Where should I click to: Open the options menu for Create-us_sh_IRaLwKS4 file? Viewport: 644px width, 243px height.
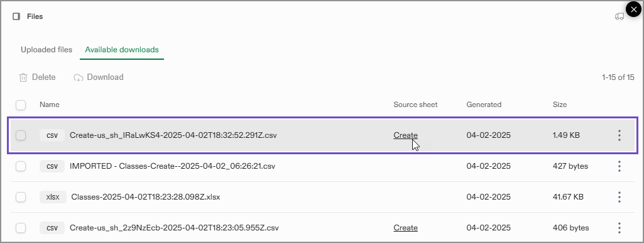(619, 135)
